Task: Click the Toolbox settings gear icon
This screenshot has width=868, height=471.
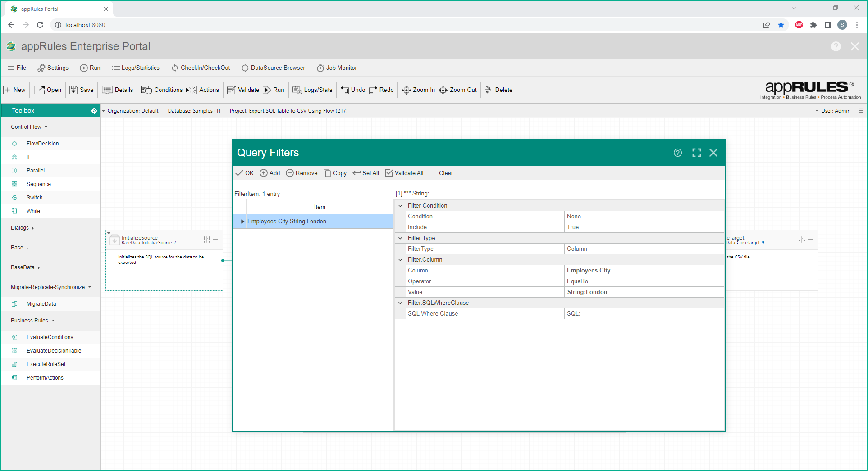Action: tap(94, 111)
